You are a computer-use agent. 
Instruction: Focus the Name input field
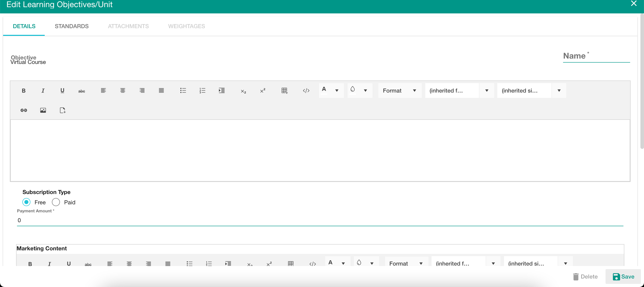coord(596,56)
